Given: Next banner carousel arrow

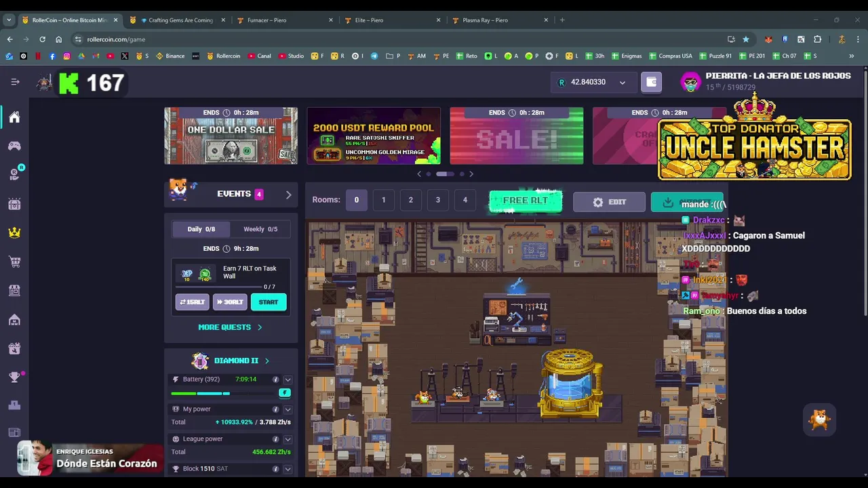Looking at the screenshot, I should (x=471, y=174).
